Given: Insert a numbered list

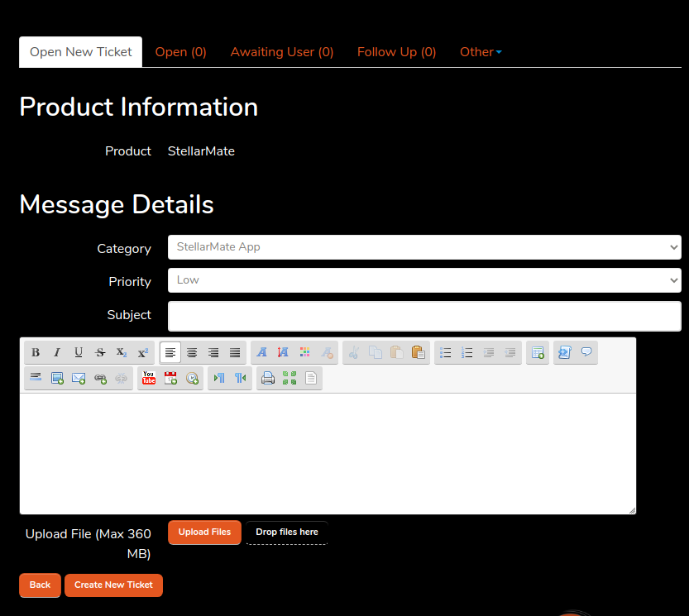Looking at the screenshot, I should [x=467, y=352].
